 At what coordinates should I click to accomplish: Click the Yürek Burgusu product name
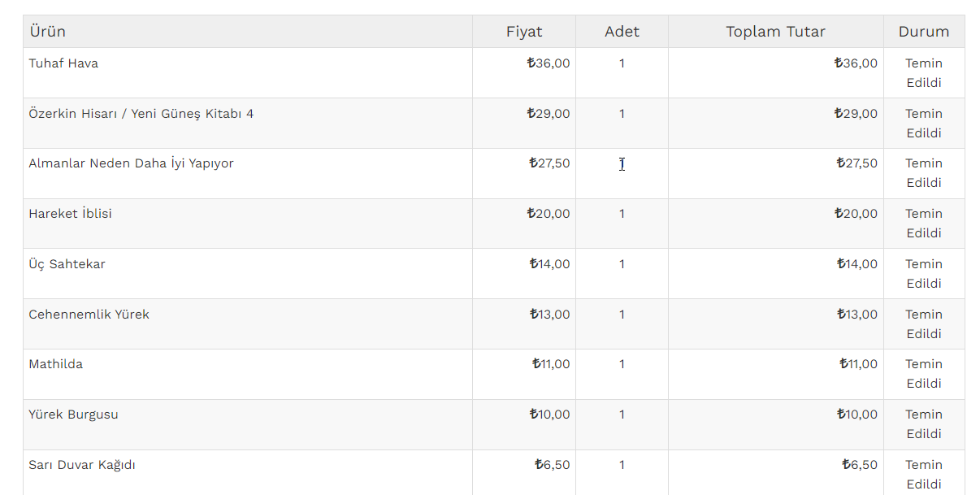73,415
